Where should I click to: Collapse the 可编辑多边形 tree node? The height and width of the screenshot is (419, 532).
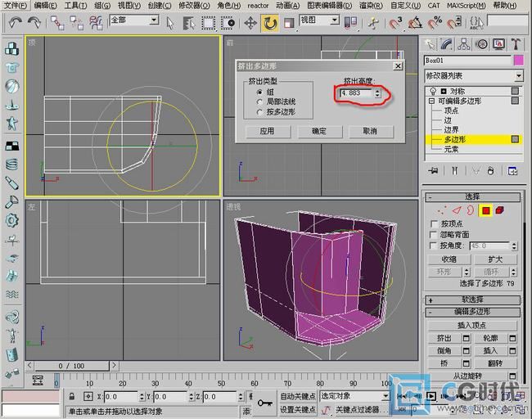click(x=431, y=101)
